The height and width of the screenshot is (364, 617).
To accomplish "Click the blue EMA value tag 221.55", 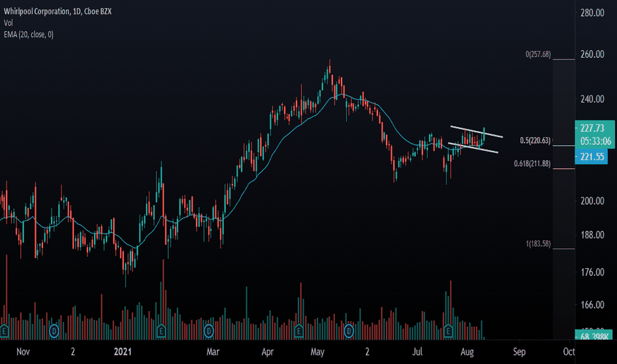I will click(591, 157).
